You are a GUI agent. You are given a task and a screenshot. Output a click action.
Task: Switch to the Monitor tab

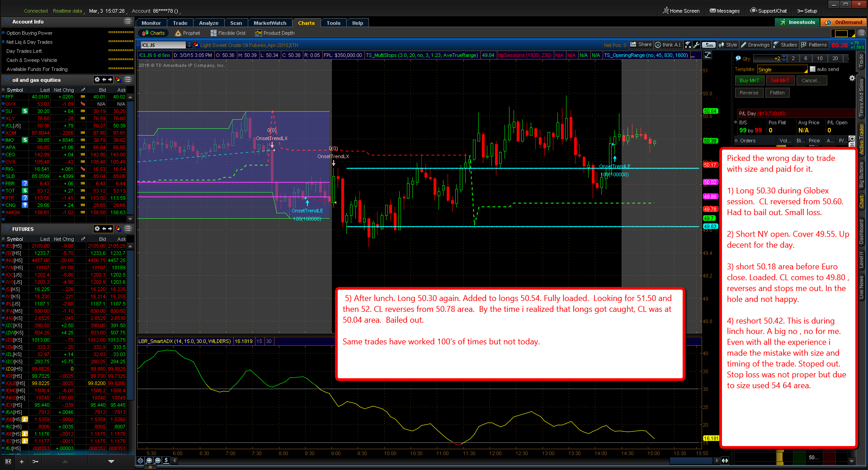click(x=151, y=23)
